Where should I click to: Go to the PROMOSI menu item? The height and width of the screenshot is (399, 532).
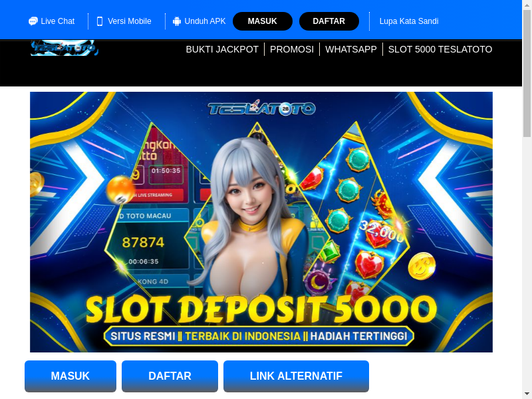coord(292,49)
